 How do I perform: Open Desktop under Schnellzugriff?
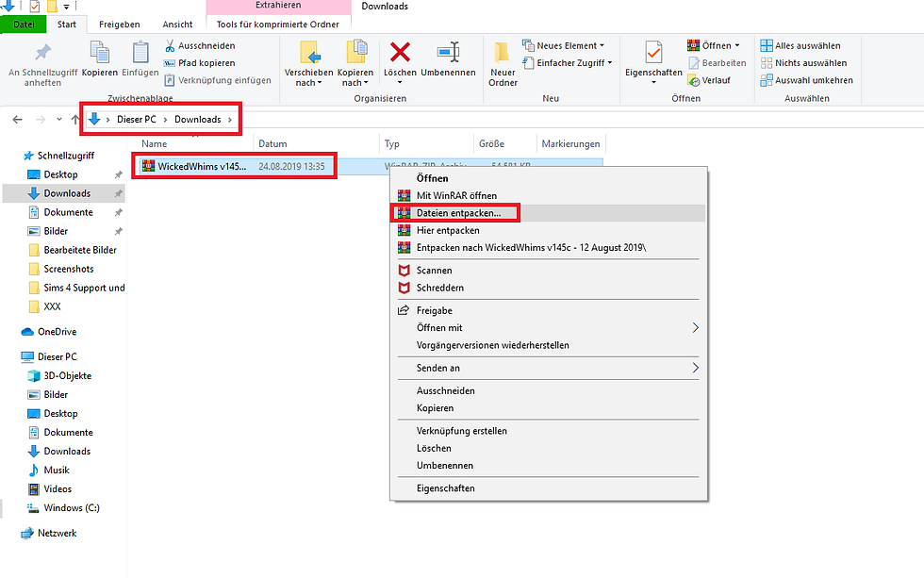click(60, 174)
